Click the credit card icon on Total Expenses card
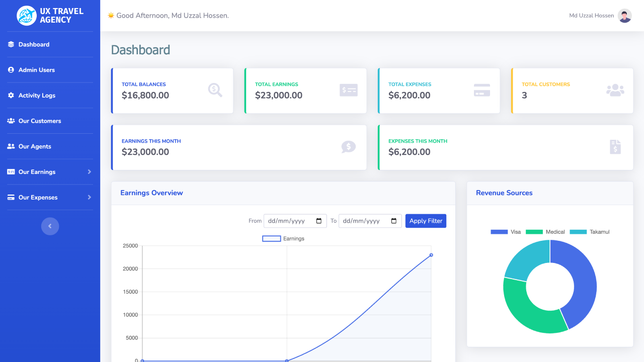Viewport: 644px width, 362px height. point(481,90)
